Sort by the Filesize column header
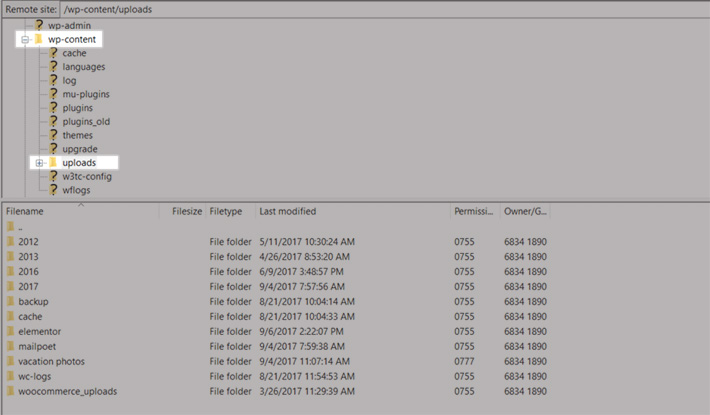The image size is (710, 415). pos(186,212)
